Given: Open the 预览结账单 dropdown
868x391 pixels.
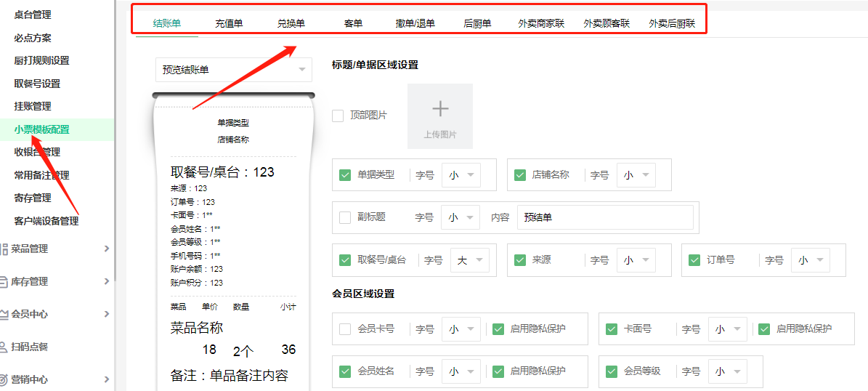Looking at the screenshot, I should coord(233,70).
